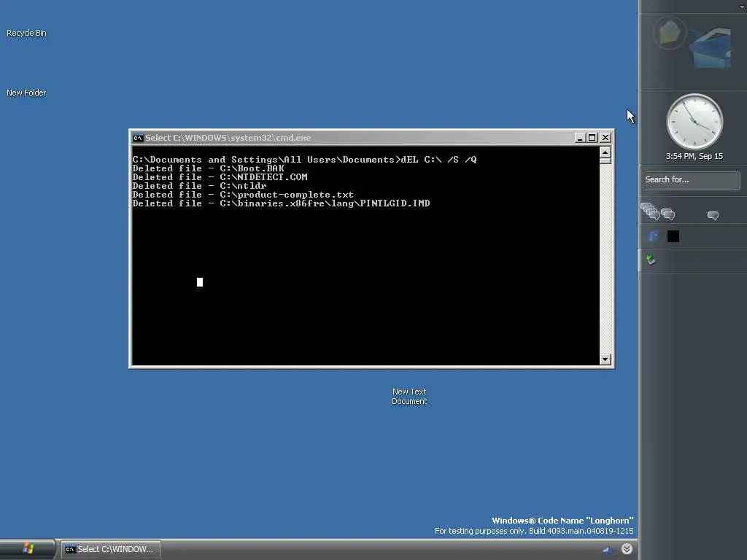Click the cmd window title bar text
The height and width of the screenshot is (560, 747).
[x=228, y=138]
